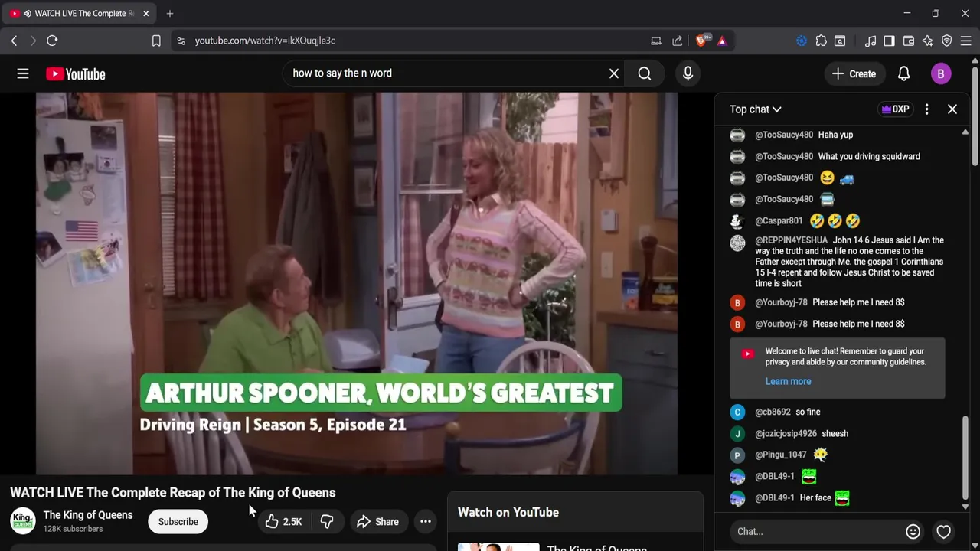Screen dimensions: 980x551
Task: Open the account avatar menu
Action: [x=941, y=73]
